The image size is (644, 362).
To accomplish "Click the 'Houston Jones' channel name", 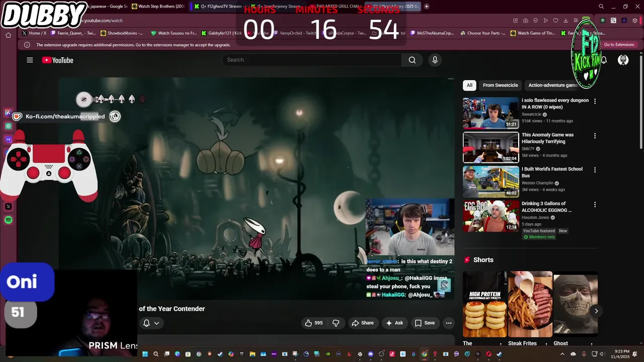I will (536, 217).
